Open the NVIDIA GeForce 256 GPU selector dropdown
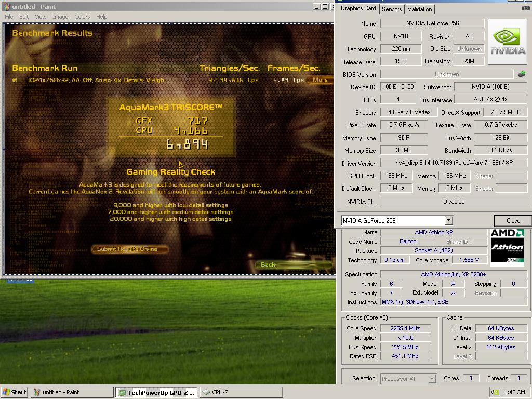Image resolution: width=532 pixels, height=399 pixels. point(448,220)
